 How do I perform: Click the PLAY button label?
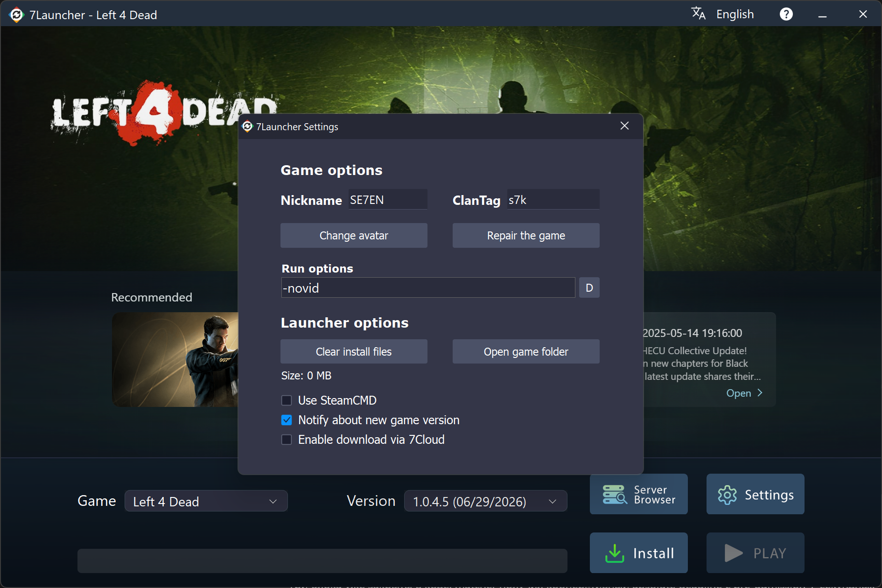[x=770, y=553]
